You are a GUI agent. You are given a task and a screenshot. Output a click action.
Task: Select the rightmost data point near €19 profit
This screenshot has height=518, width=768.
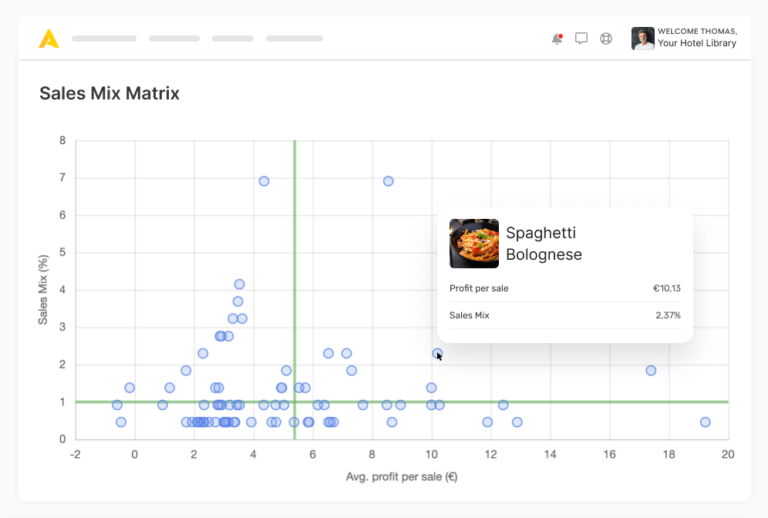coord(705,422)
